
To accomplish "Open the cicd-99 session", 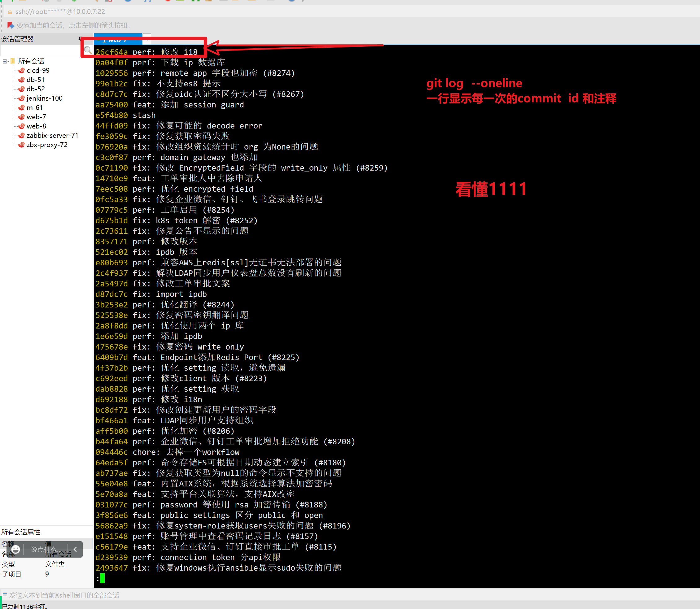I will coord(38,70).
